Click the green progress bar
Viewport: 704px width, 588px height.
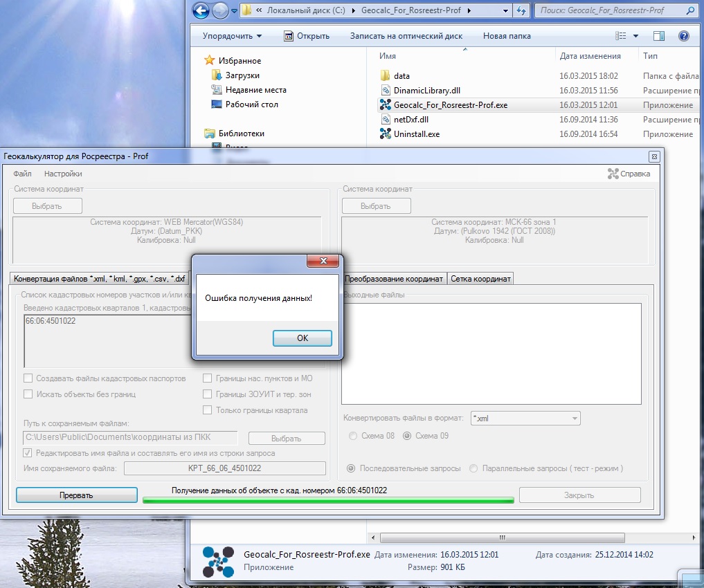coord(327,500)
